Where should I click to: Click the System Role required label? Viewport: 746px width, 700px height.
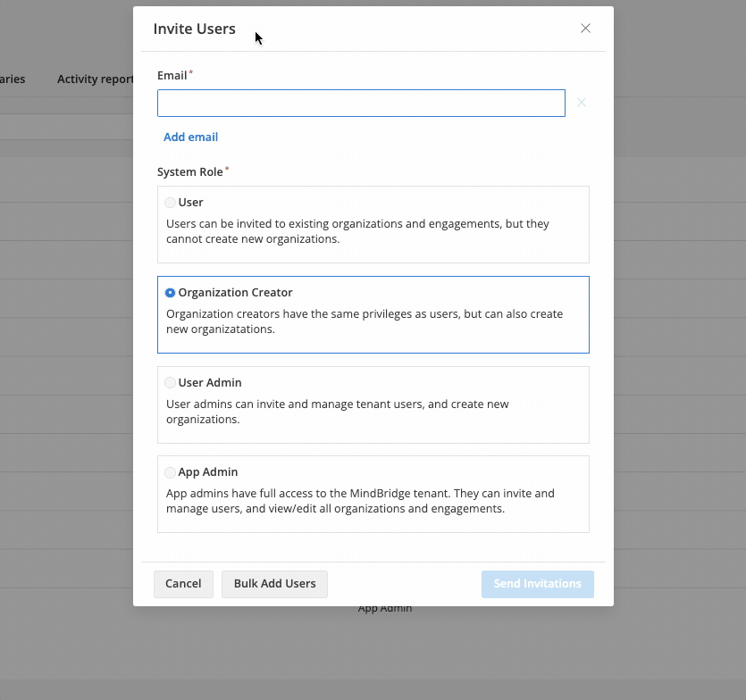189,171
